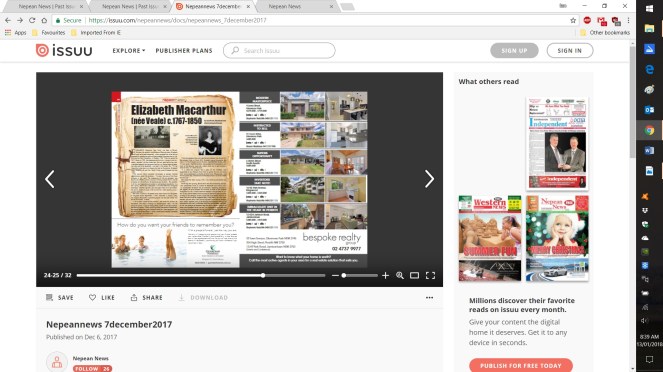Share the publication
The width and height of the screenshot is (663, 372).
(x=147, y=298)
